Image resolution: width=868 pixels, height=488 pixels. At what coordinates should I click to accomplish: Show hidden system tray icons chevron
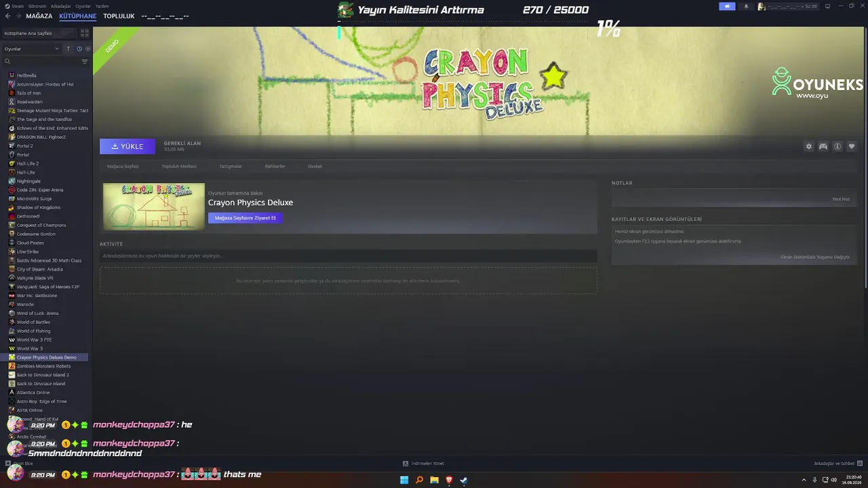[804, 480]
